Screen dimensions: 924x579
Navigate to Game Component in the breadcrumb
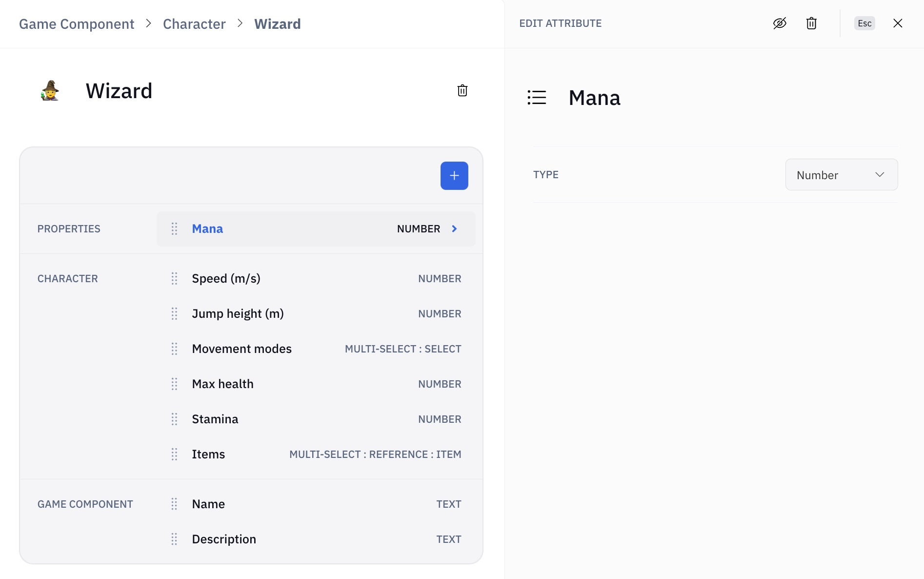(77, 24)
